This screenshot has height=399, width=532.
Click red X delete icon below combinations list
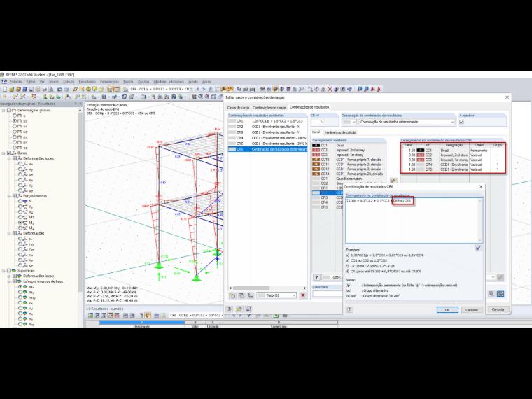(x=303, y=295)
